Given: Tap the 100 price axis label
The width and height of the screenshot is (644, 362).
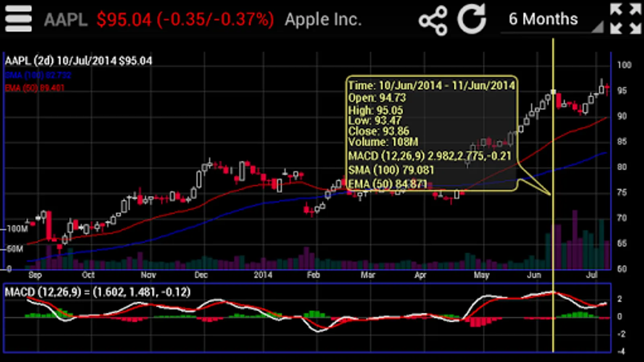Looking at the screenshot, I should tap(624, 65).
